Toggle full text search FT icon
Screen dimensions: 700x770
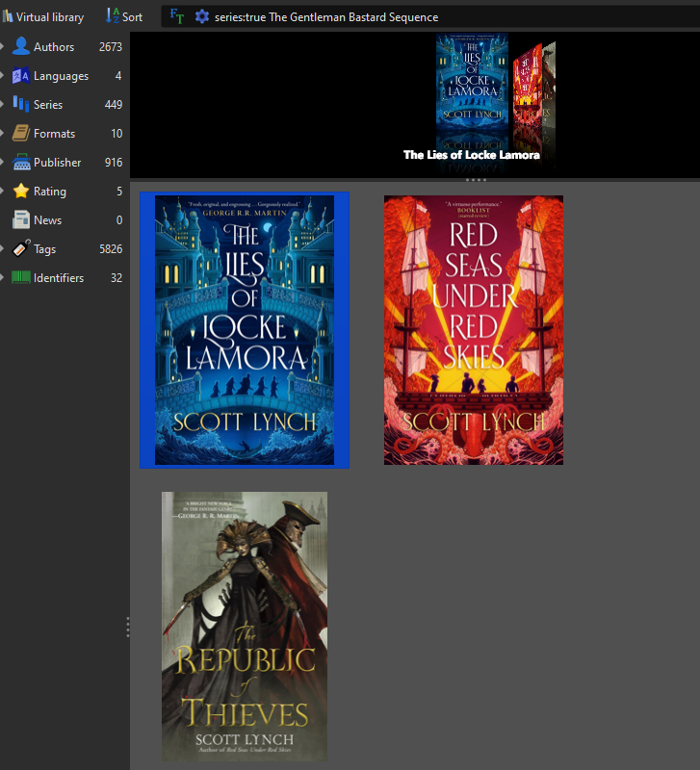click(177, 16)
